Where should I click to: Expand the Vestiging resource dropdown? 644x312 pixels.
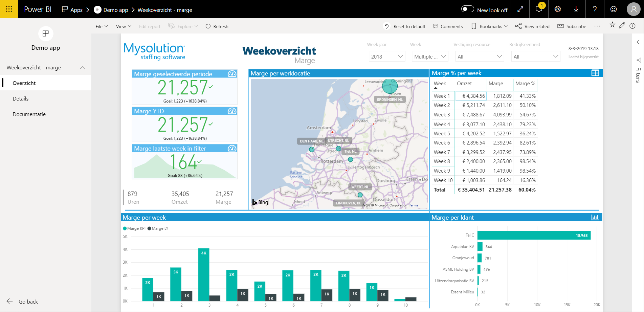[479, 57]
